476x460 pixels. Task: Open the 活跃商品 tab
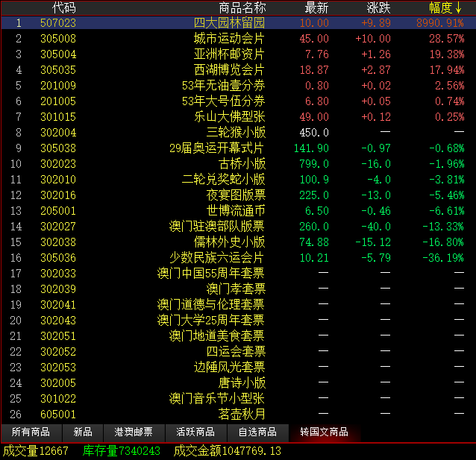[x=195, y=432]
